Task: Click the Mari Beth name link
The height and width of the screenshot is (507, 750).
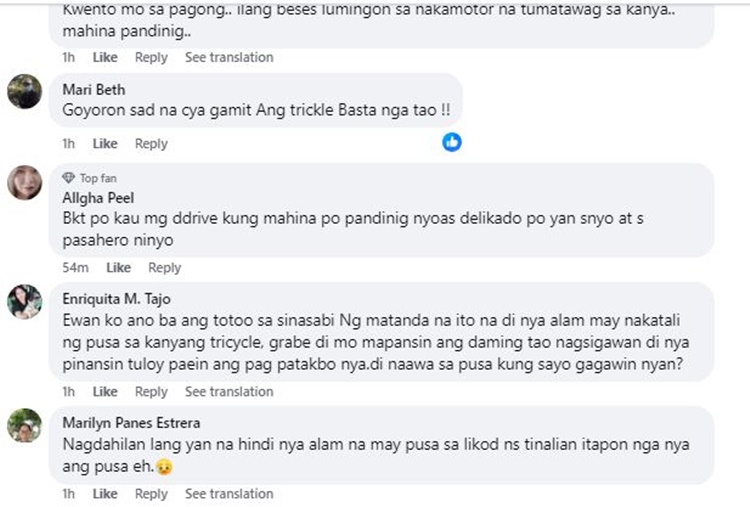Action: 94,90
